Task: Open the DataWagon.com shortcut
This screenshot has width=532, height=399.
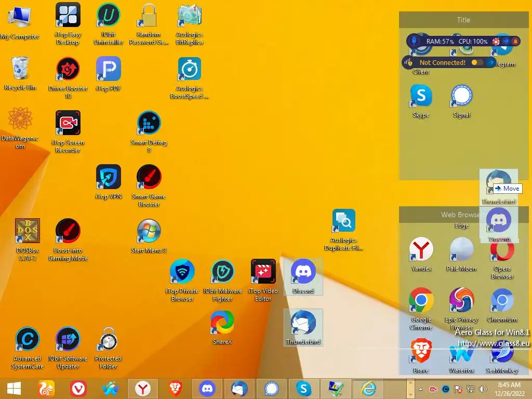Action: click(20, 128)
